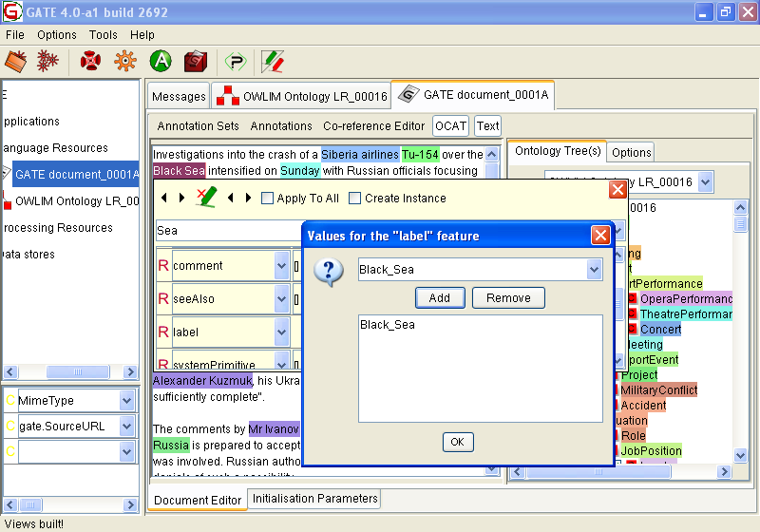Click the orange gear processing resource icon
The height and width of the screenshot is (532, 760).
click(x=124, y=62)
